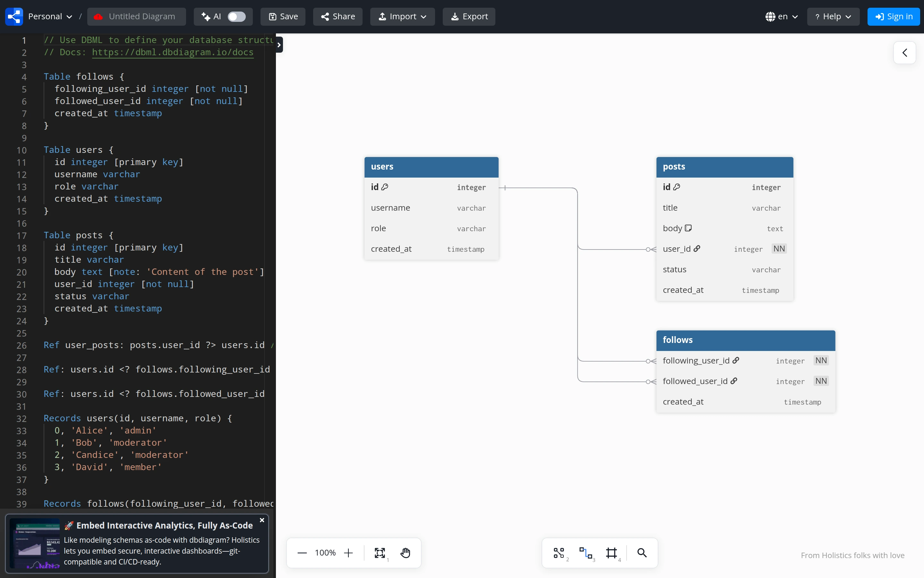Click the link icon beside following_user_id
This screenshot has height=578, width=924.
(736, 361)
